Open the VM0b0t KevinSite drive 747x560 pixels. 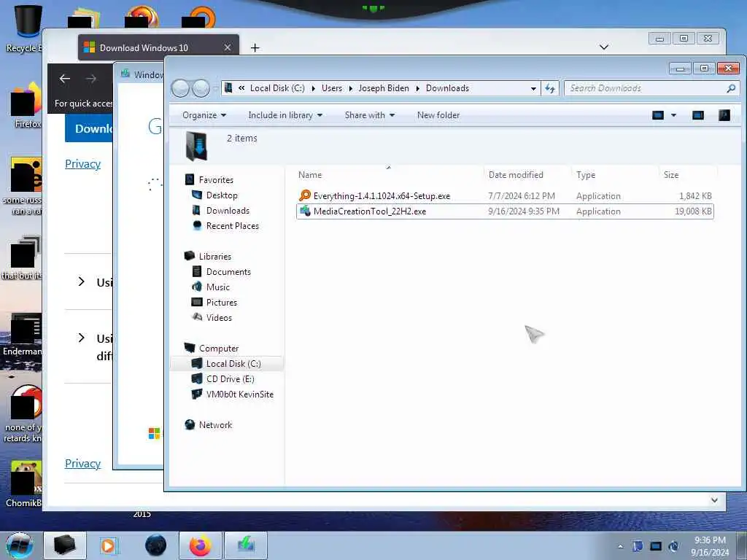pos(239,394)
